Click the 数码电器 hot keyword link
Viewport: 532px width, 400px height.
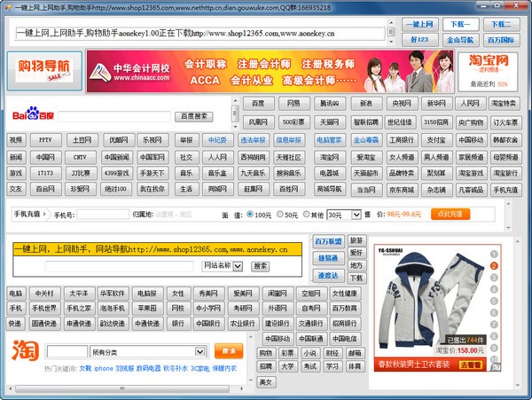pos(149,368)
